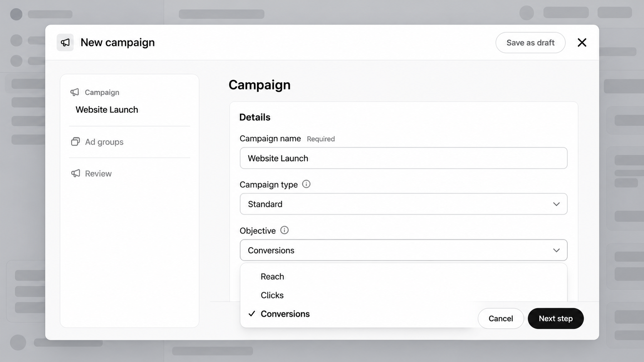Viewport: 644px width, 362px height.
Task: Open the Campaign step in sidebar
Action: (x=102, y=92)
